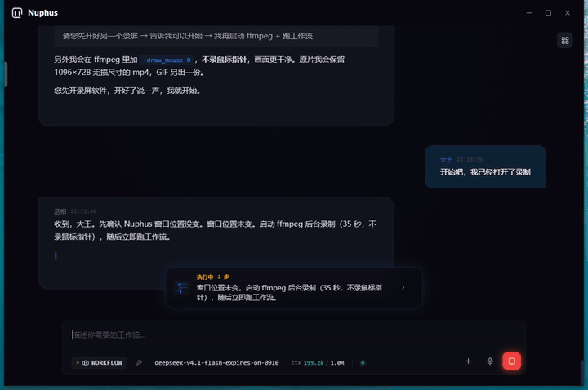Click the 丞相 sender name

[60, 211]
